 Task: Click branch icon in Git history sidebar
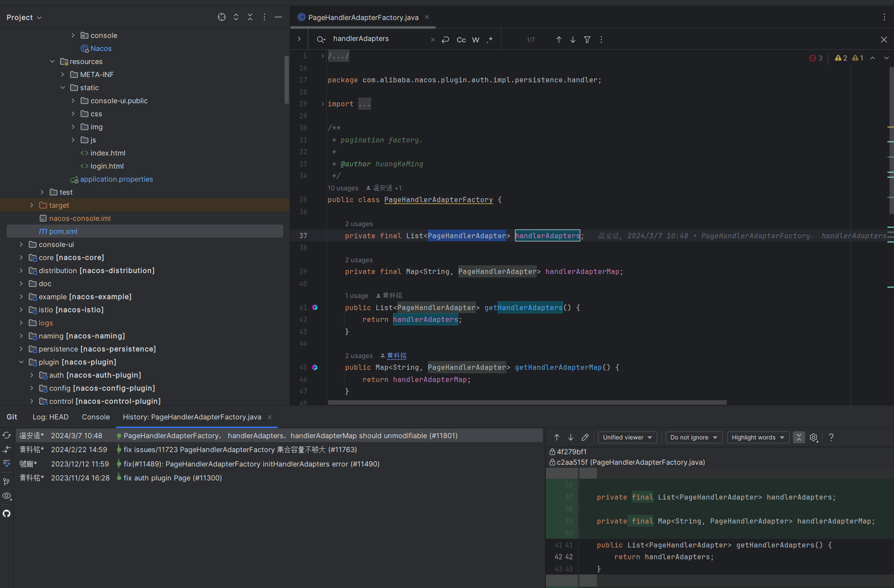pos(7,482)
